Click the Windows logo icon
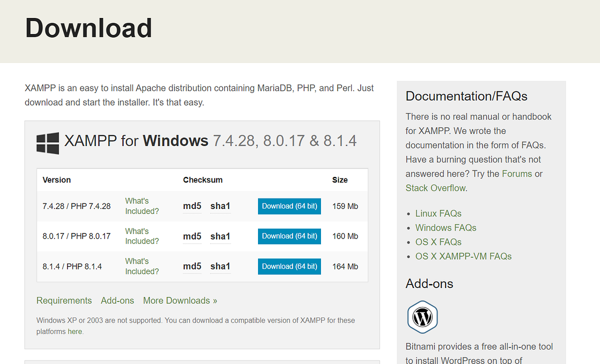Viewport: 600px width, 364px height. (x=46, y=142)
